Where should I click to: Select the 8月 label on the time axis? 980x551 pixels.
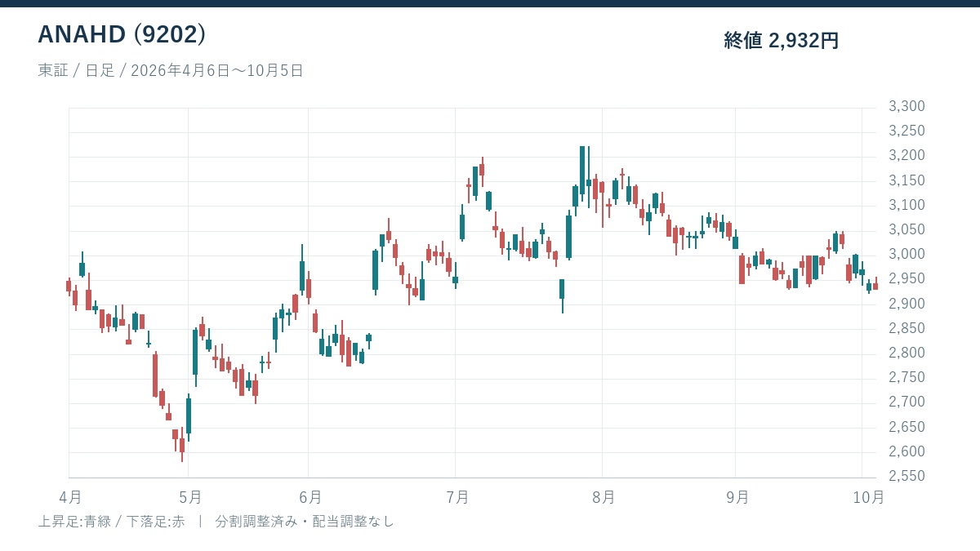click(604, 496)
